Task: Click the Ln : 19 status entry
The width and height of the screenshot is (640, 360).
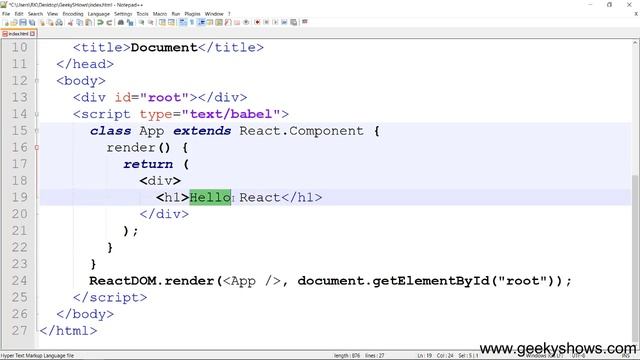Action: tap(424, 356)
